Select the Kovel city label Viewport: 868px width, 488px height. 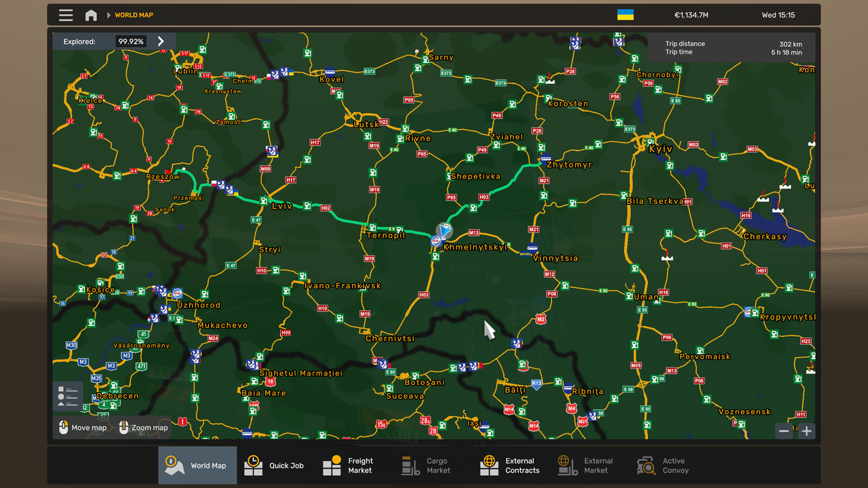click(x=332, y=79)
